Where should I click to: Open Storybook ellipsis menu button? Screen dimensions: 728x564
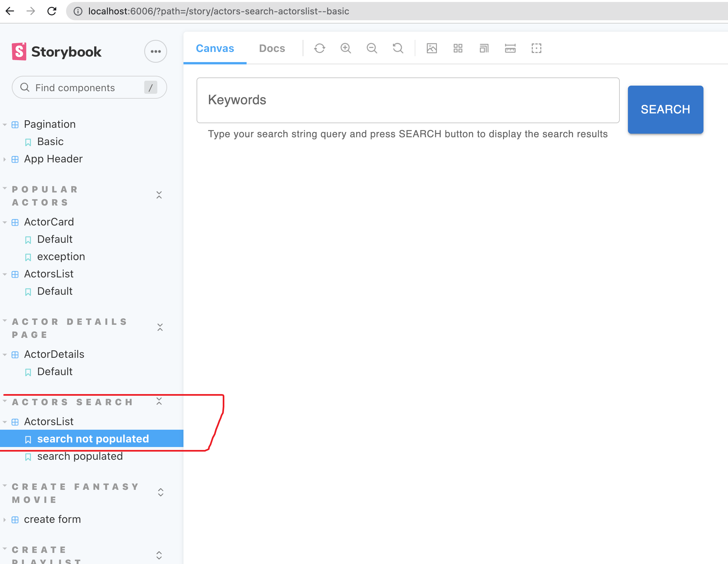coord(155,51)
